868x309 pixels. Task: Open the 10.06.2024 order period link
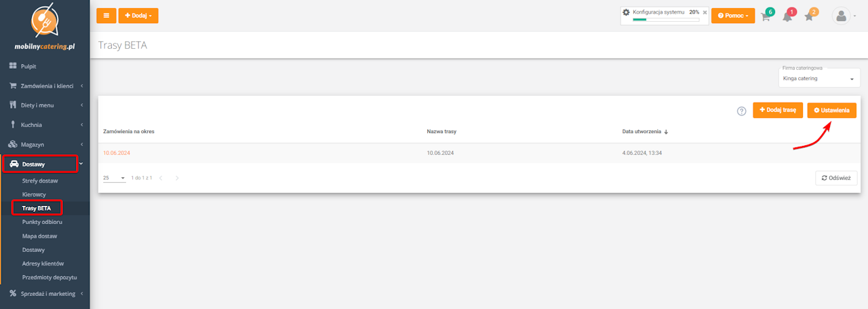tap(116, 153)
